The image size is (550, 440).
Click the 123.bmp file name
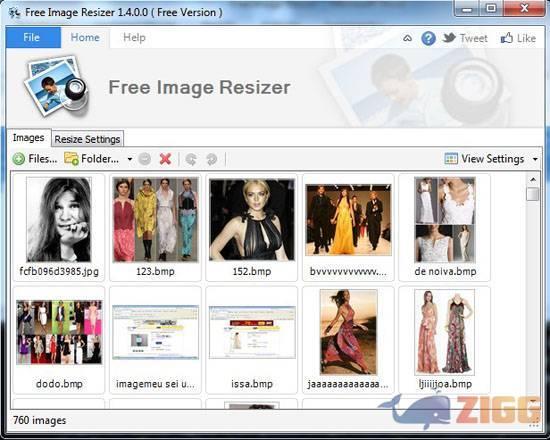point(155,271)
